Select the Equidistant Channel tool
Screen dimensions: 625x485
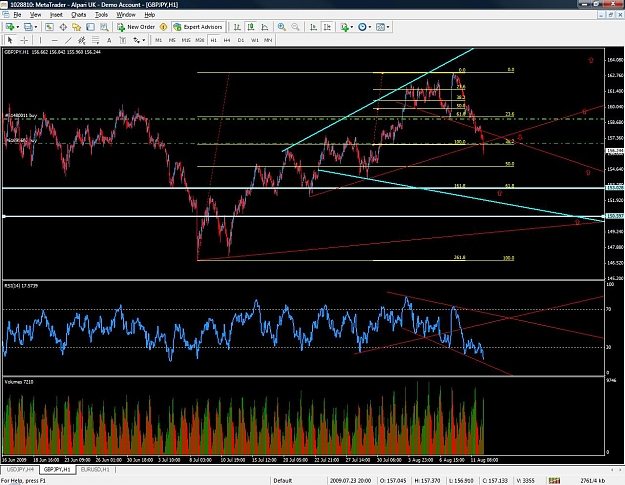point(82,40)
